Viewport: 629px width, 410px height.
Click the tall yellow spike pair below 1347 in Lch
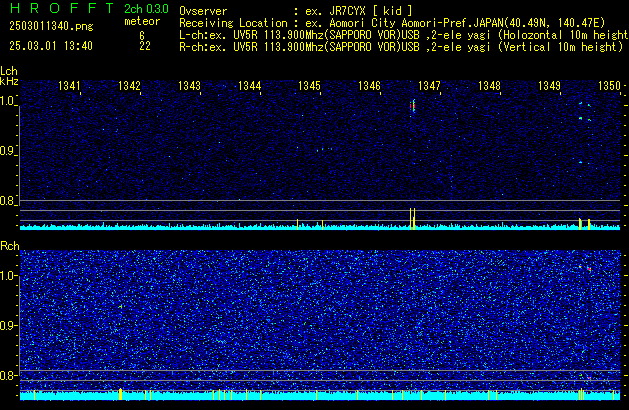412,219
